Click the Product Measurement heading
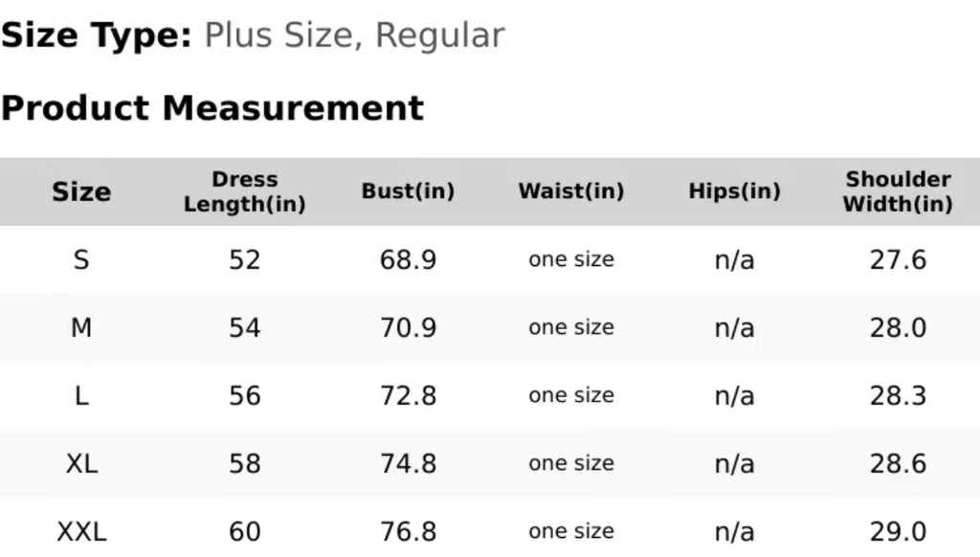Screen dimensions: 980x557 [212, 108]
